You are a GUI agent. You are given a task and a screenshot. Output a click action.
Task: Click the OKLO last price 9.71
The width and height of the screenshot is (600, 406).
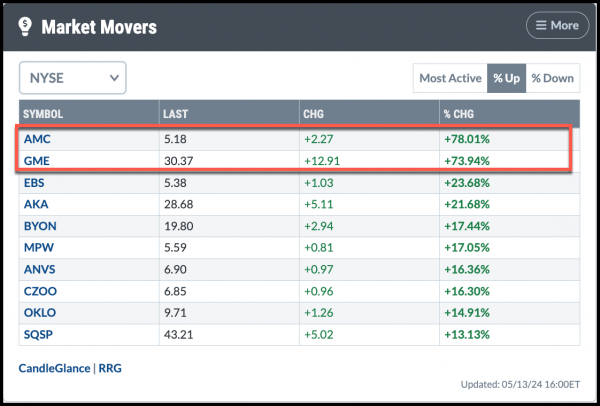pyautogui.click(x=175, y=312)
